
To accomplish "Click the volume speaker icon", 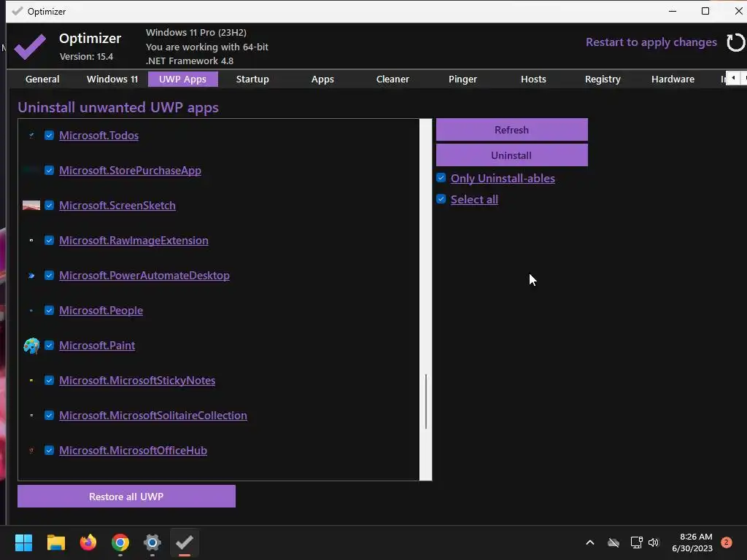I will 654,542.
